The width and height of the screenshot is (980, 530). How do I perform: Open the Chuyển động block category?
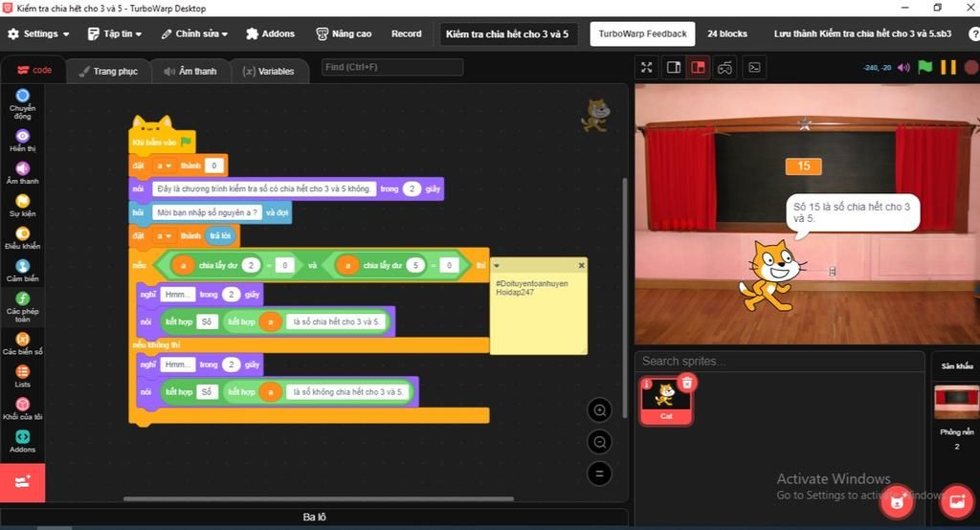[23, 103]
